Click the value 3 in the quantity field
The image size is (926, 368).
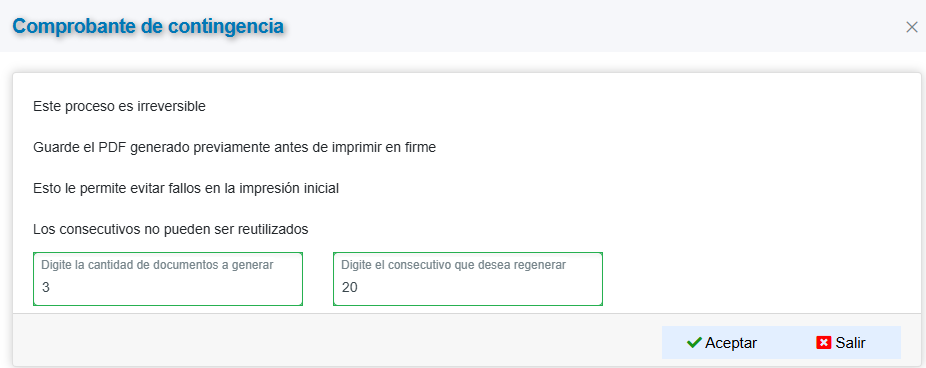pos(45,288)
